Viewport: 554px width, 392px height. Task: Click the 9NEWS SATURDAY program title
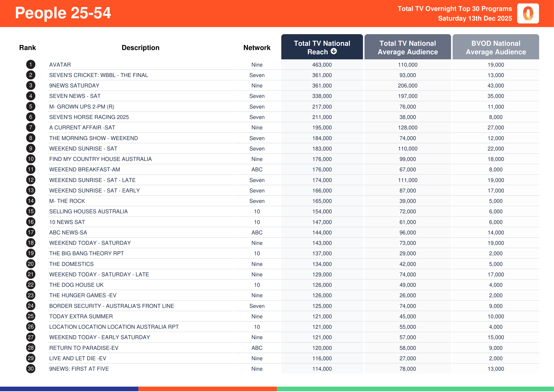coord(74,86)
